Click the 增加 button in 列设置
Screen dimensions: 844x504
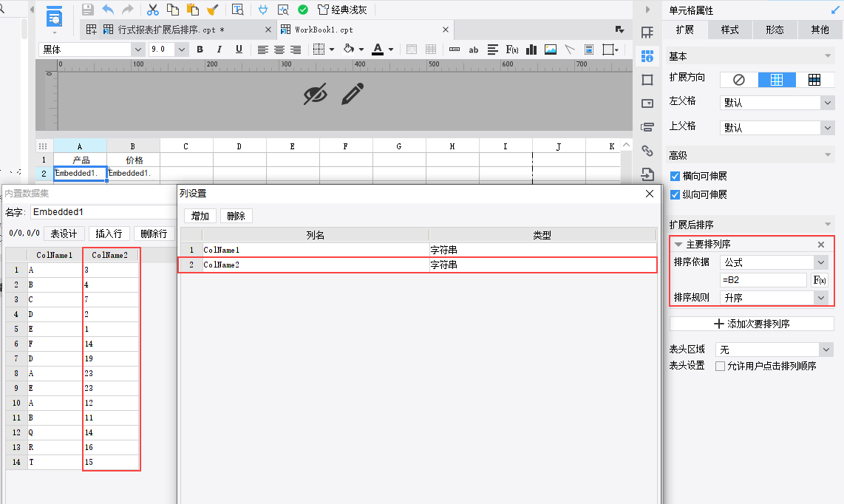point(200,216)
